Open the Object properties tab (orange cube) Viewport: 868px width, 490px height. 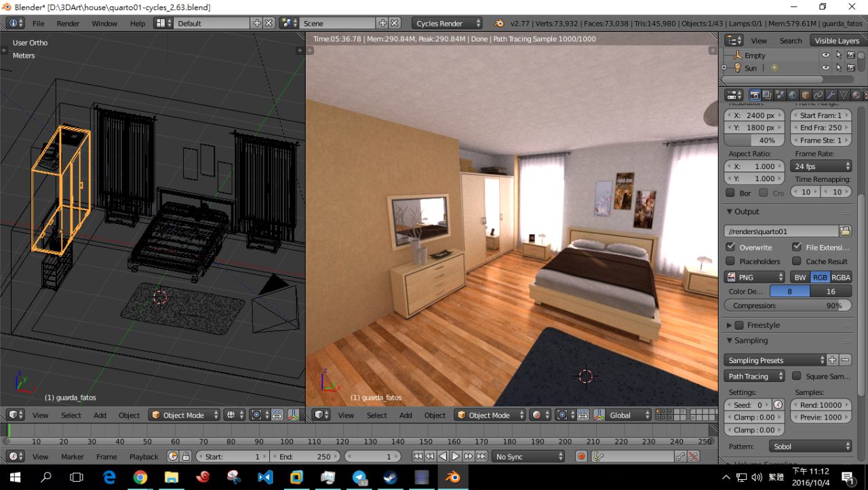point(806,95)
